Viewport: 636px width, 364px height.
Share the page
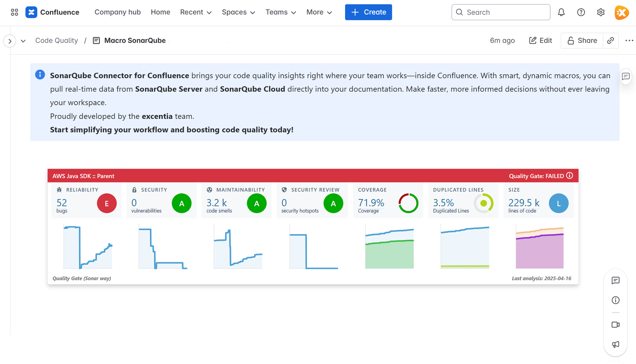pyautogui.click(x=582, y=40)
